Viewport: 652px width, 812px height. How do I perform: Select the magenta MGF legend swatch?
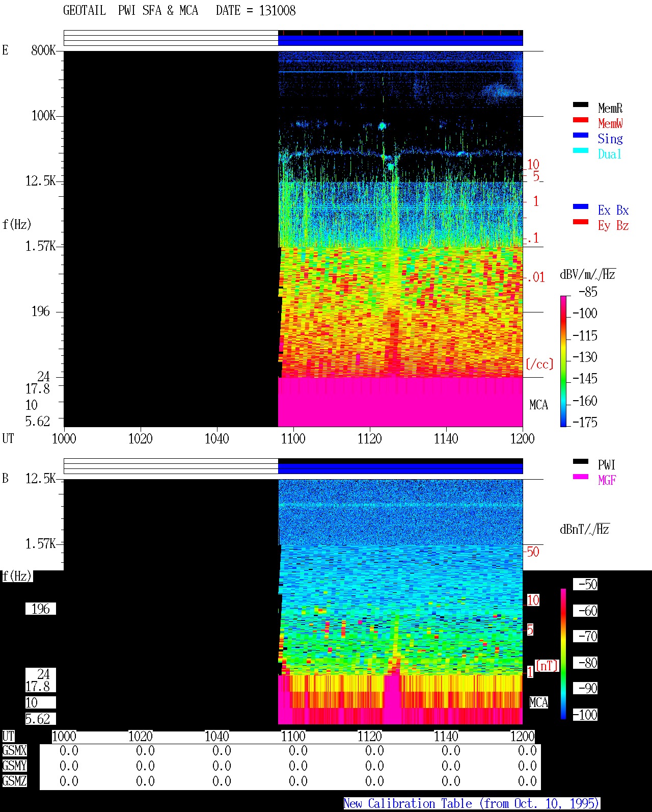tap(581, 477)
